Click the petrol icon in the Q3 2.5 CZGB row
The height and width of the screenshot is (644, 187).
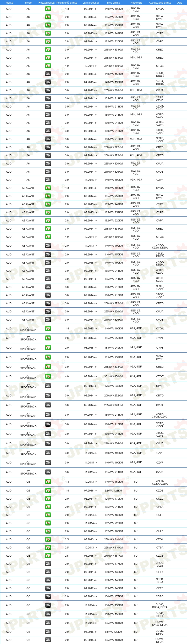pyautogui.click(x=48, y=555)
